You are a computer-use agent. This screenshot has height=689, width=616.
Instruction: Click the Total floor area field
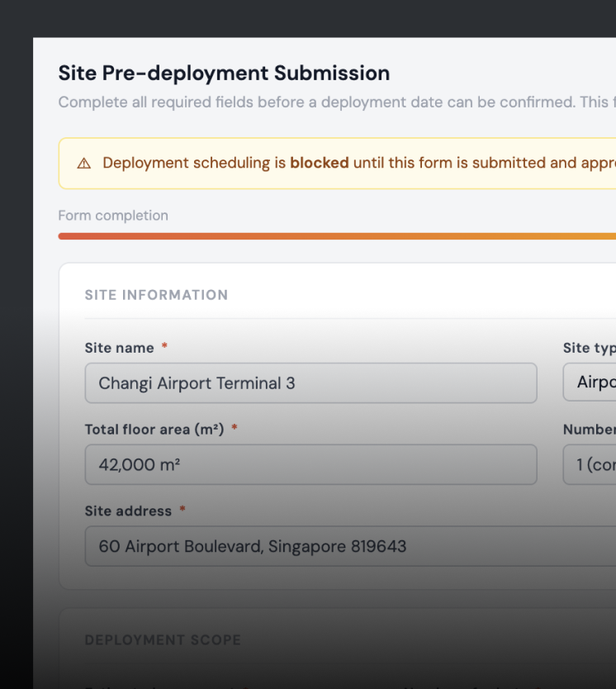click(x=310, y=464)
